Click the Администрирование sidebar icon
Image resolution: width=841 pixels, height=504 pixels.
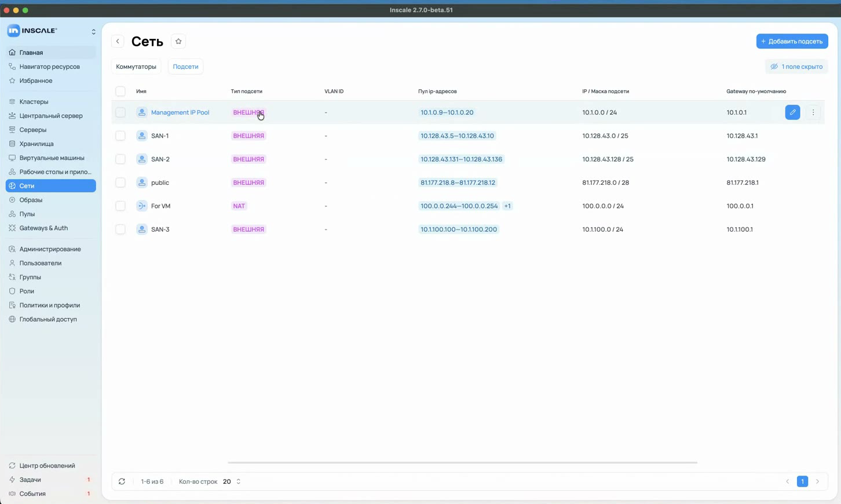tap(12, 249)
